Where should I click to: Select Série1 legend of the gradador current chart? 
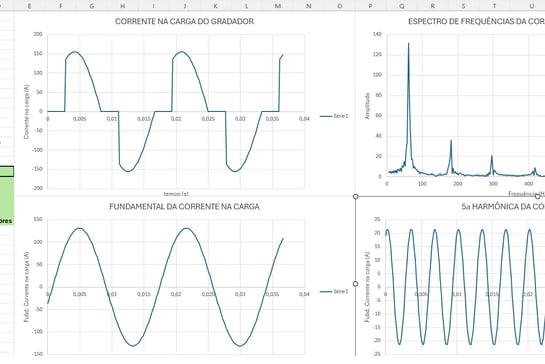click(334, 116)
